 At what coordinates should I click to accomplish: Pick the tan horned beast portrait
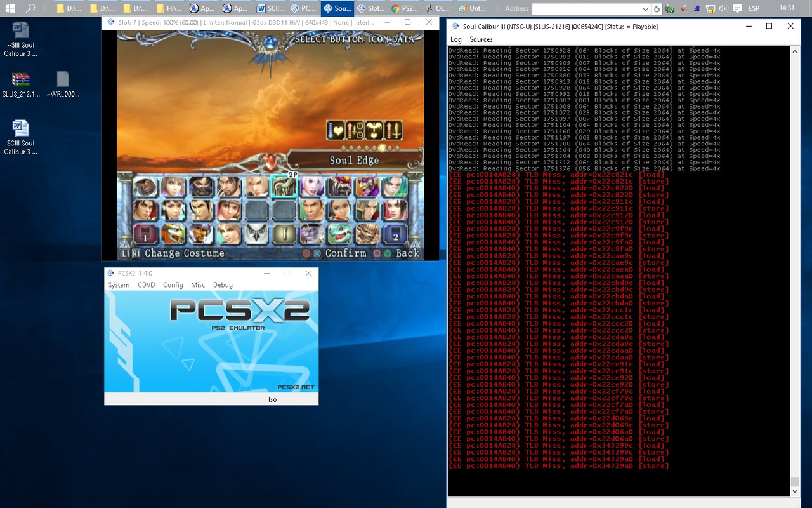(367, 233)
